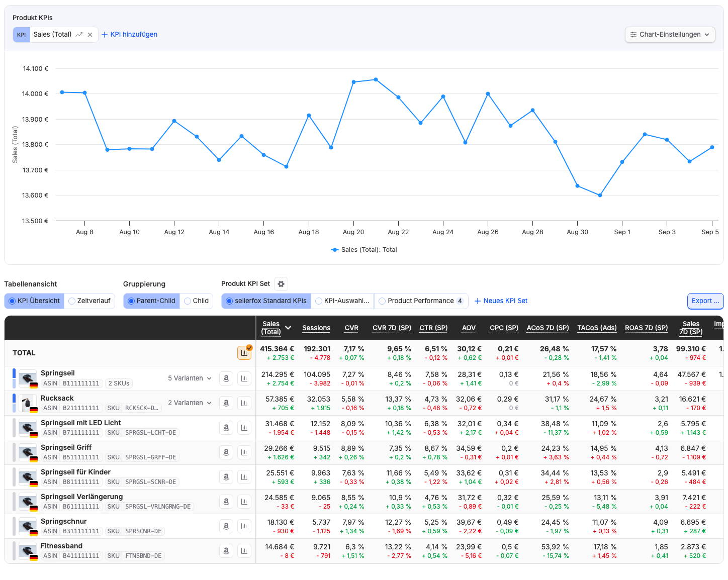
Task: Select Child grouping
Action: coord(196,301)
